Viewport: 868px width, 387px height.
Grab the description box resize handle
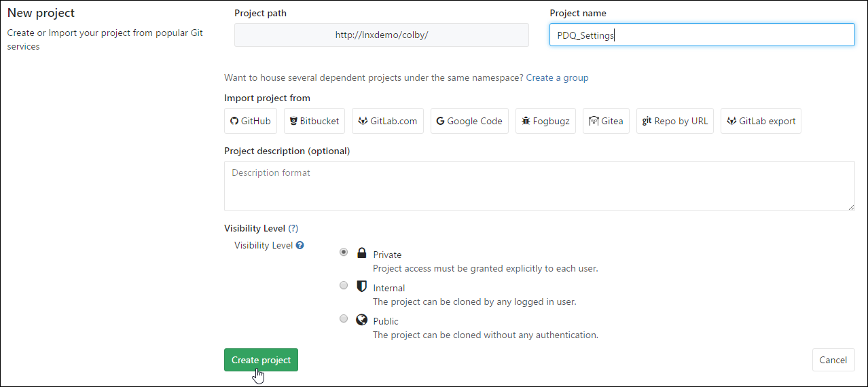[x=851, y=206]
